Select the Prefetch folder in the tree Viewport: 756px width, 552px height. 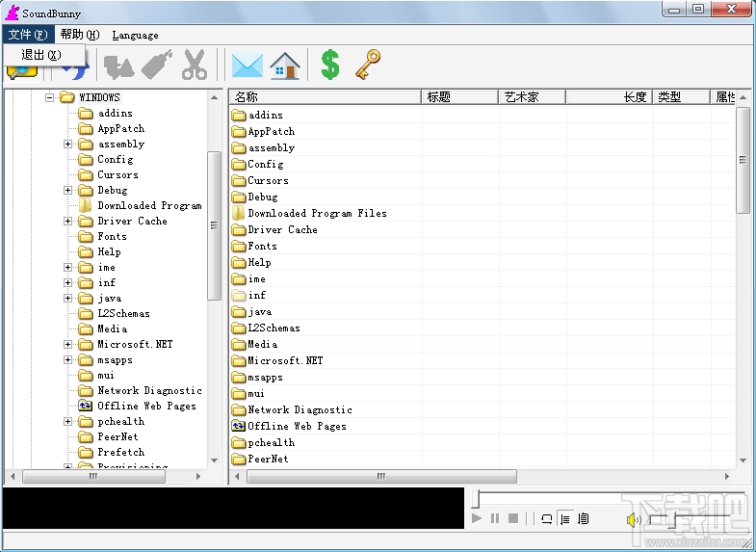pos(121,452)
